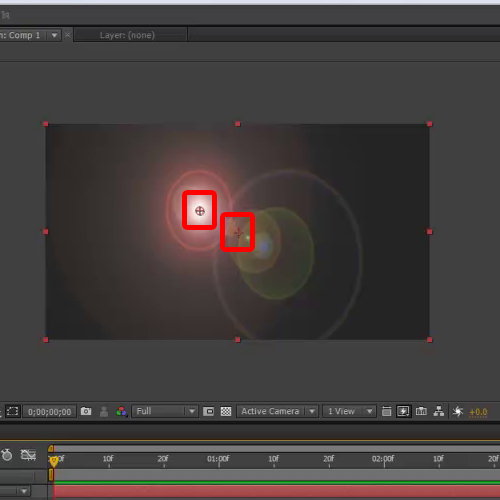Open the Composition Flowchart icon
500x500 pixels.
click(x=439, y=411)
